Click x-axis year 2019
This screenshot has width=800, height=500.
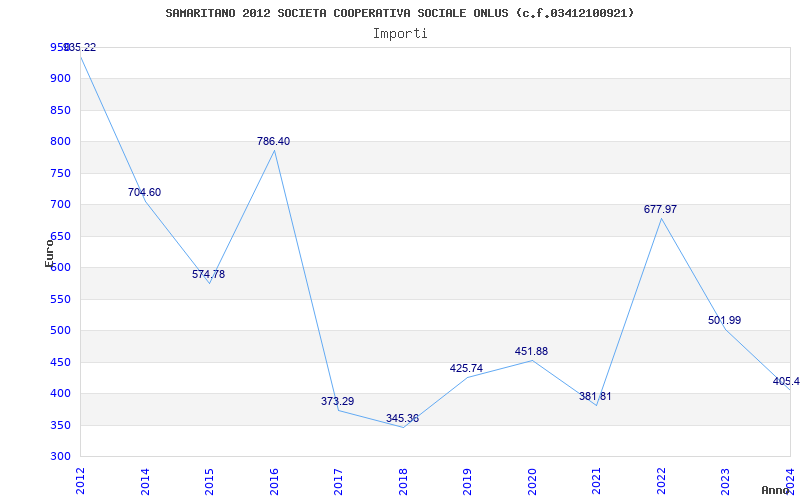pyautogui.click(x=467, y=481)
